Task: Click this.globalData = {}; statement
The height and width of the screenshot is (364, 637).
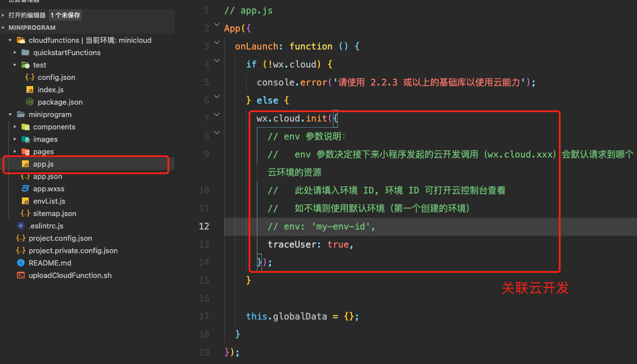Action: point(302,317)
